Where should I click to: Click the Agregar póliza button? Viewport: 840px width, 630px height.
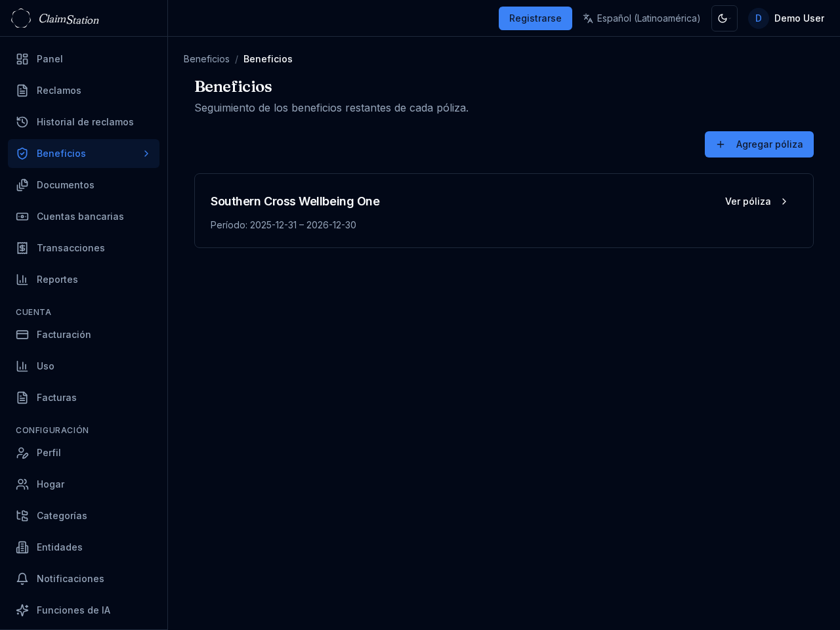(759, 144)
